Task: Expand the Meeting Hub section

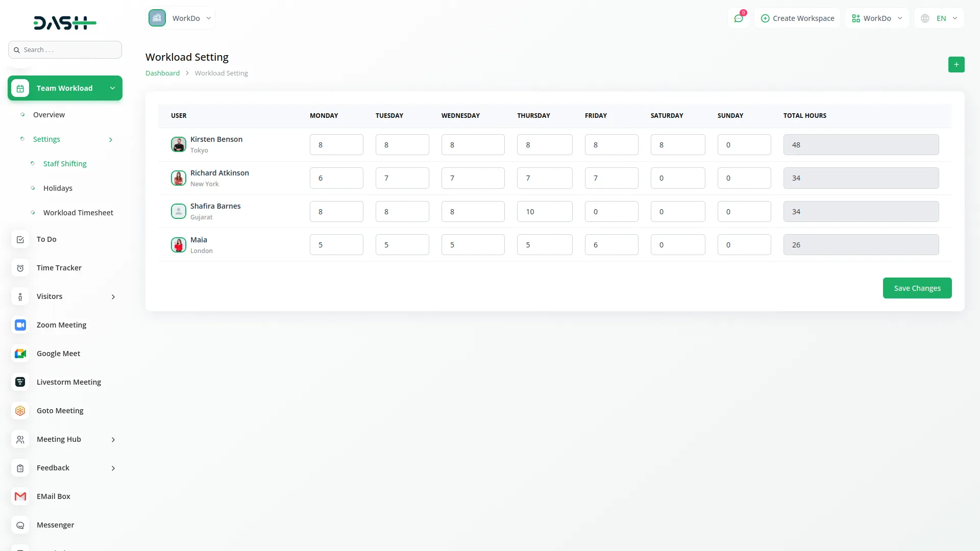Action: [59, 439]
